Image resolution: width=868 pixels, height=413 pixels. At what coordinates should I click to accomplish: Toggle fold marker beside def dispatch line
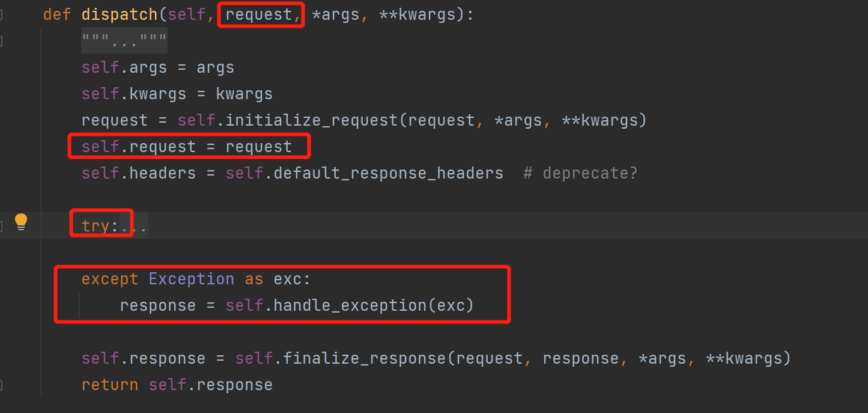click(x=2, y=15)
